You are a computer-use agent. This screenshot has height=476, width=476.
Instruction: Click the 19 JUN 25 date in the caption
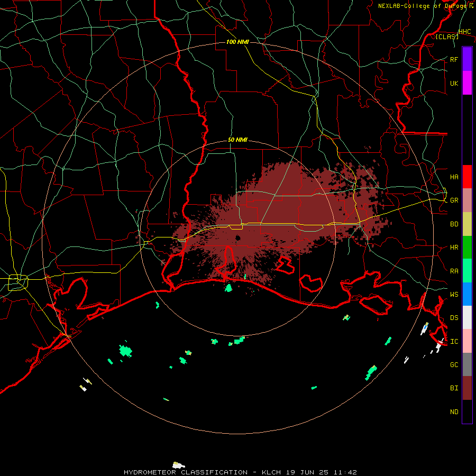[x=306, y=472]
